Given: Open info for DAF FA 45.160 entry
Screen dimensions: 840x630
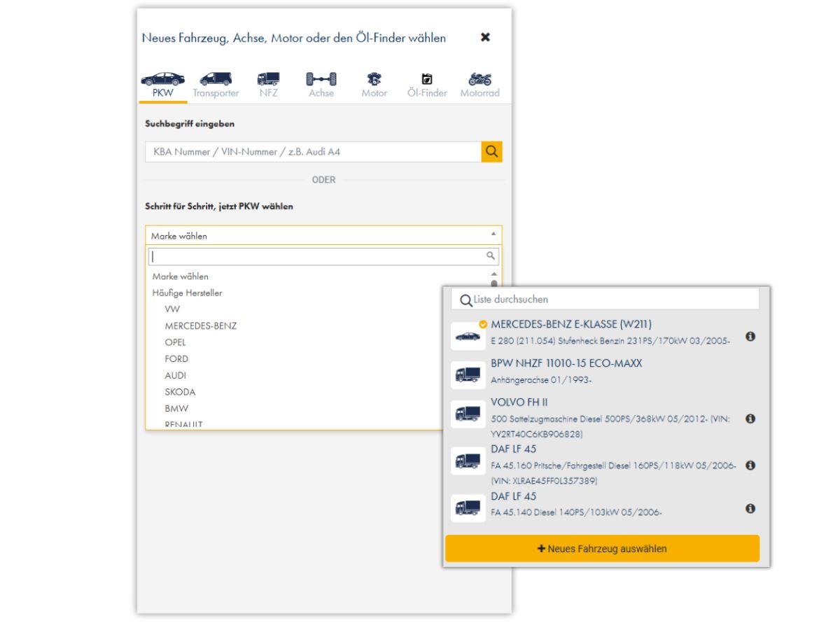Looking at the screenshot, I should pos(750,465).
